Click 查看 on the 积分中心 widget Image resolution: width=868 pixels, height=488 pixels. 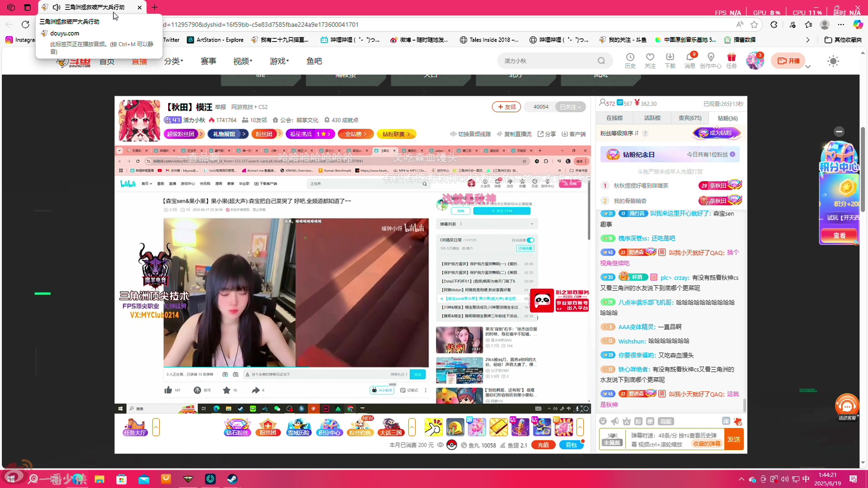click(839, 235)
